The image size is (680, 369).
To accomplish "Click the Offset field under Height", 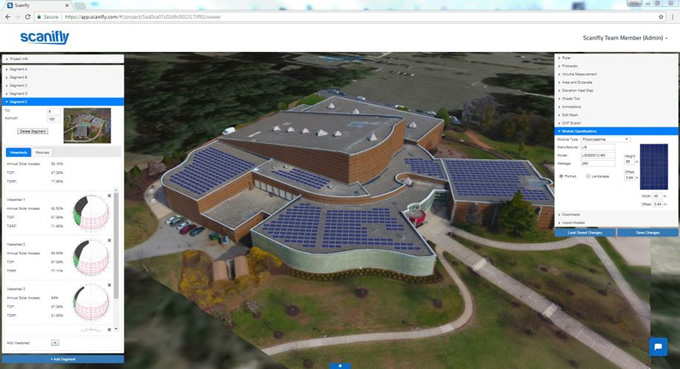I will pyautogui.click(x=629, y=177).
